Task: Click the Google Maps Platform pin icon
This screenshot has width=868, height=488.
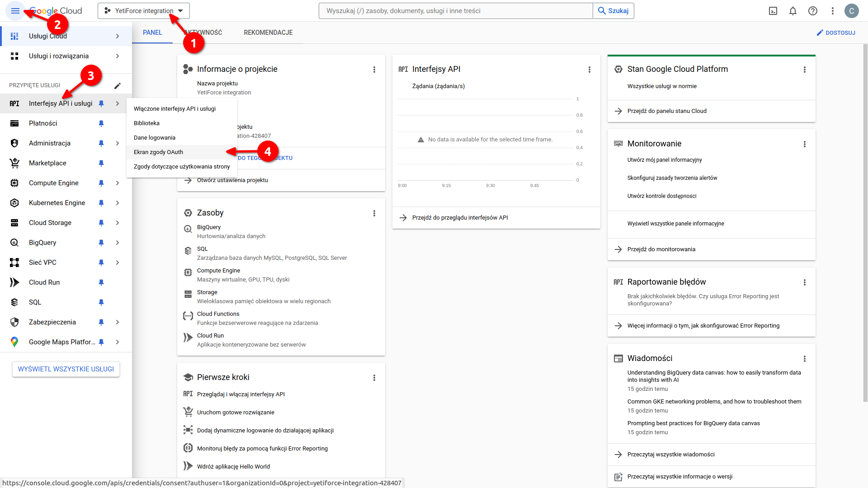Action: [14, 342]
